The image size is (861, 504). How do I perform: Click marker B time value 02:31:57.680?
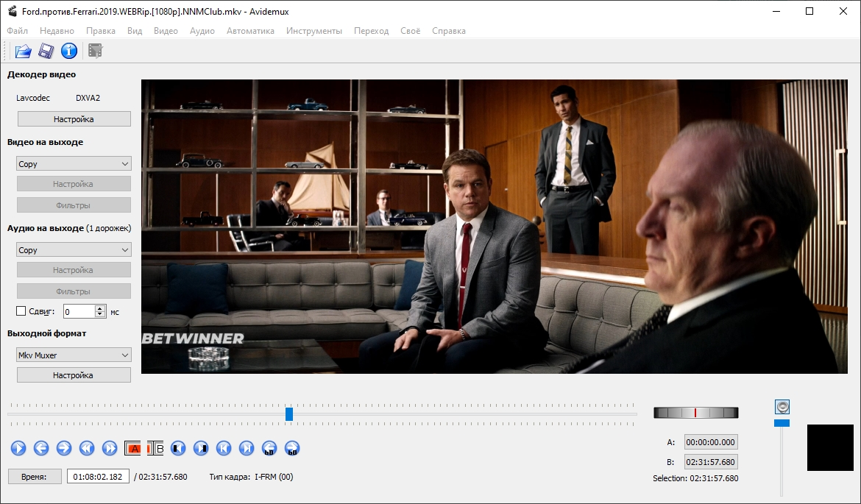click(711, 462)
